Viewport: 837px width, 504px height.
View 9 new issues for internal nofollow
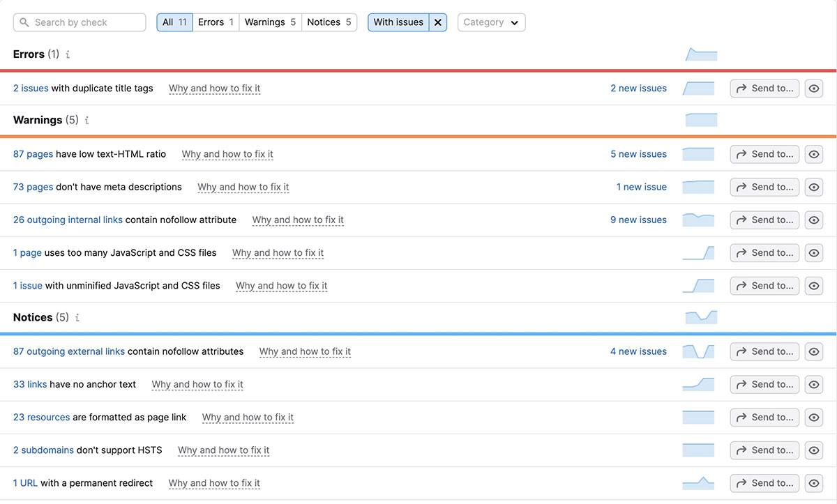pyautogui.click(x=638, y=220)
